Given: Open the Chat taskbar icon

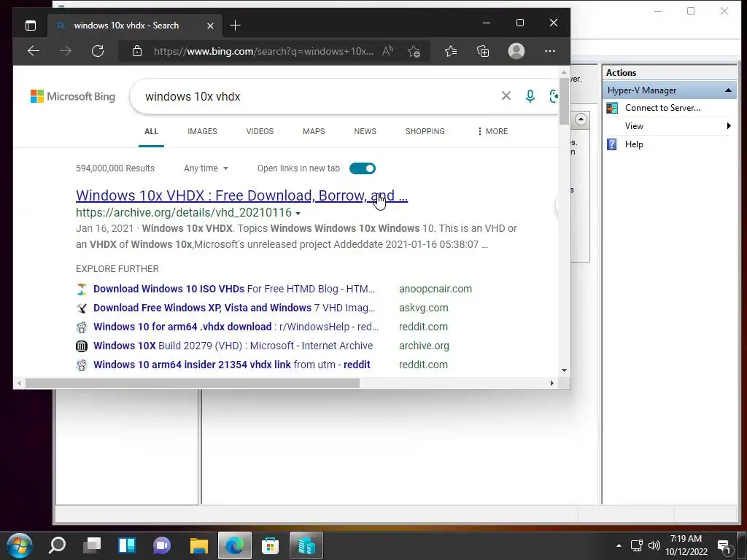Looking at the screenshot, I should (x=162, y=545).
